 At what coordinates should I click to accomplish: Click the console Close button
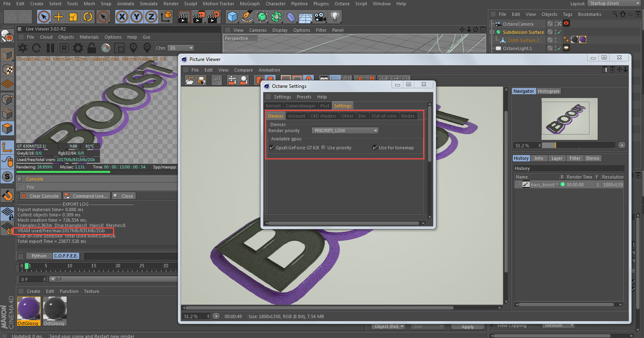point(123,196)
